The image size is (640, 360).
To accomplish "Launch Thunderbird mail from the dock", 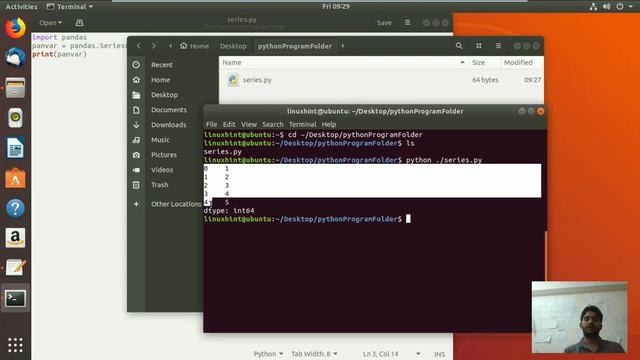I will click(x=15, y=57).
